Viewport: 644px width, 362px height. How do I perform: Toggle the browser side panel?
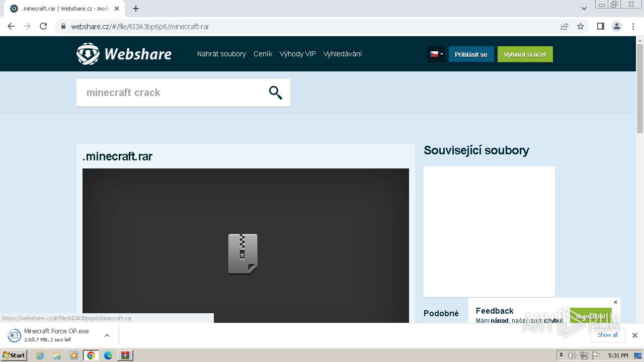coord(601,27)
